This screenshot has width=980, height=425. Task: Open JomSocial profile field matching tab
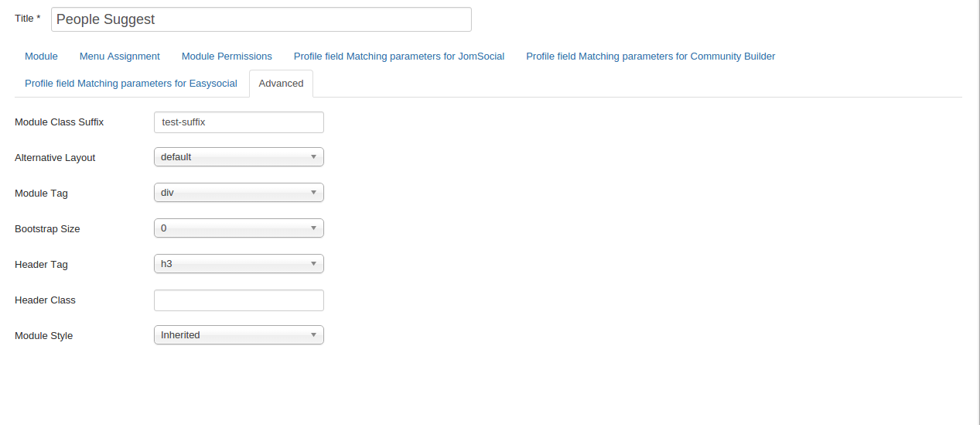[x=399, y=57]
